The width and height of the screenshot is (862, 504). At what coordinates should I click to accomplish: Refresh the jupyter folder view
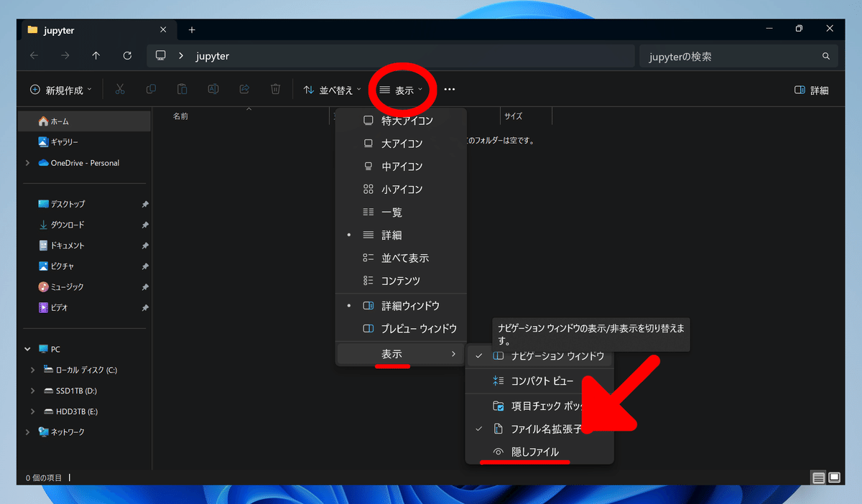(x=127, y=55)
